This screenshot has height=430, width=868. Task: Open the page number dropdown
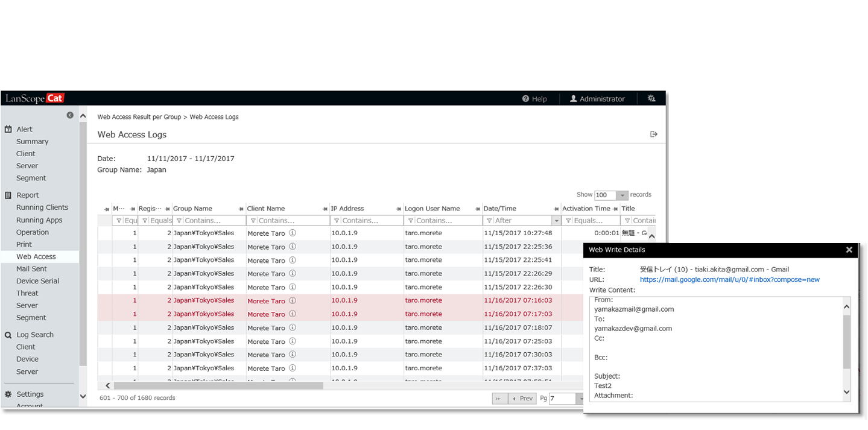click(x=580, y=399)
